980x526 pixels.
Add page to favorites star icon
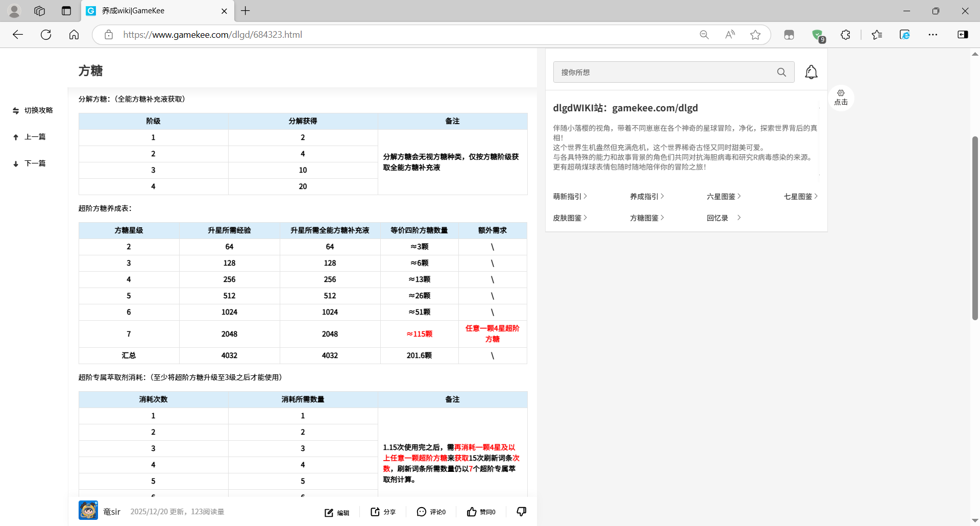755,35
